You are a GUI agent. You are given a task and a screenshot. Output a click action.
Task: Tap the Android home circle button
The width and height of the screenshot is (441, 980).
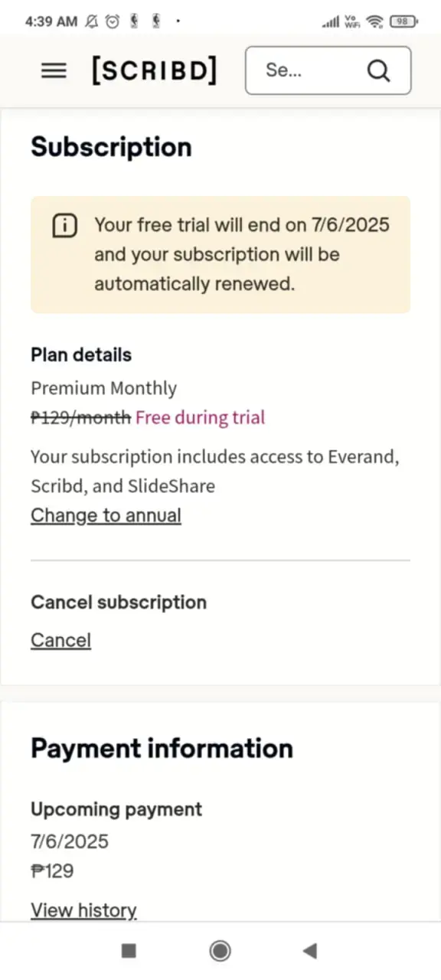pyautogui.click(x=220, y=951)
